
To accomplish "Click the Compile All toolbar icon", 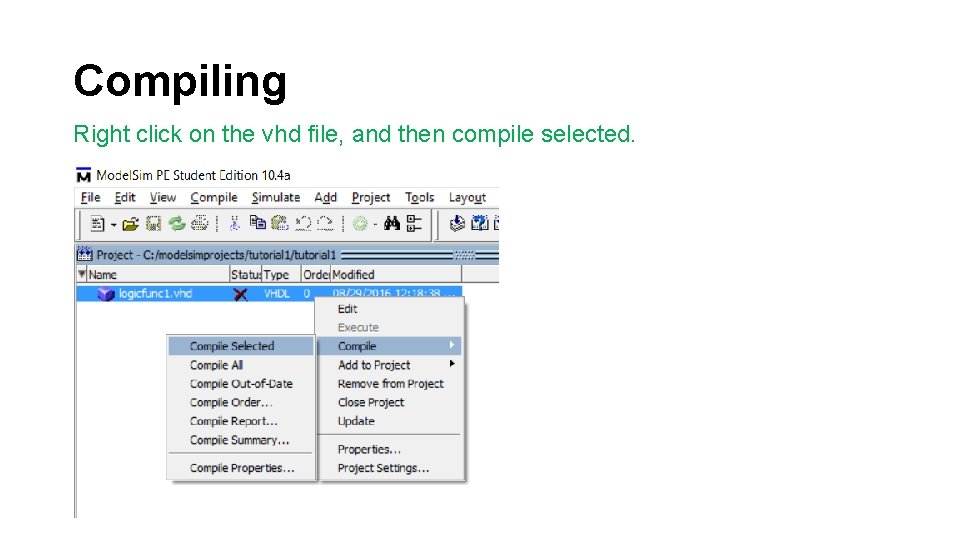I will pos(479,223).
